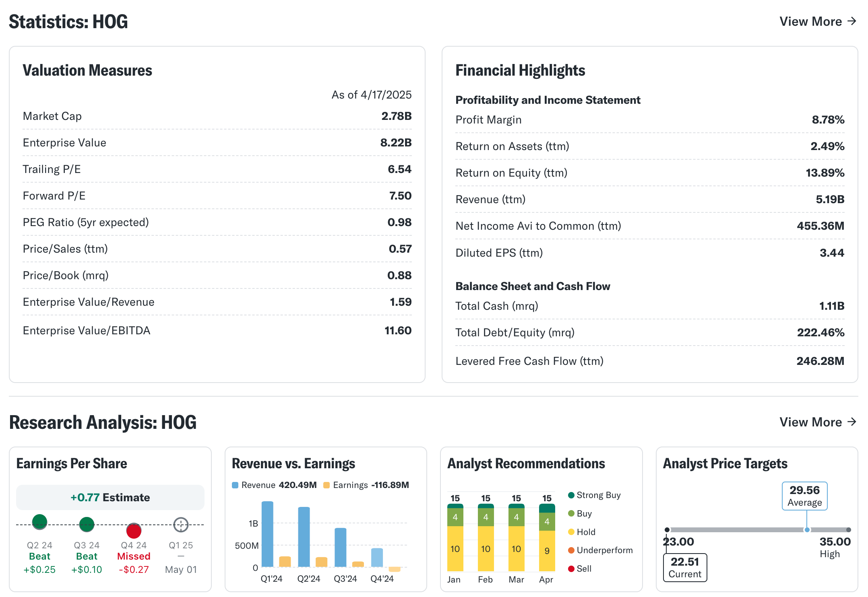
Task: Click the Q1'24 blue revenue bar
Action: (x=267, y=534)
